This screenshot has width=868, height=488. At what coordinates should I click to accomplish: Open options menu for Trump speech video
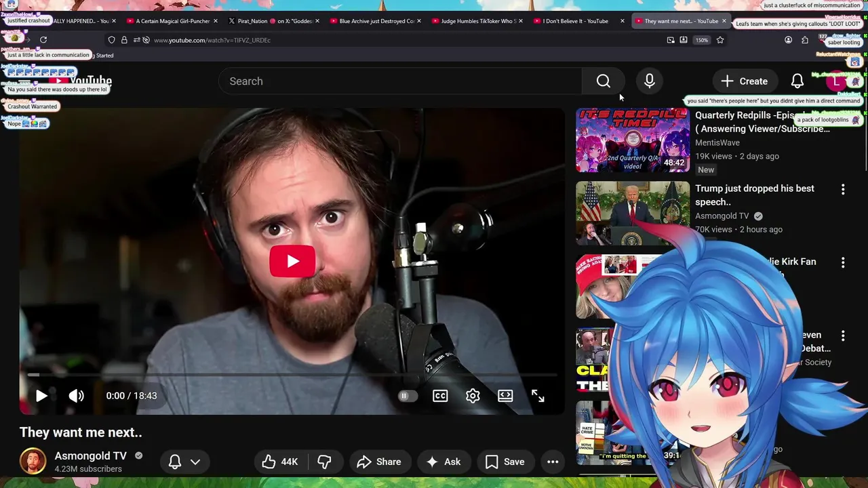843,190
